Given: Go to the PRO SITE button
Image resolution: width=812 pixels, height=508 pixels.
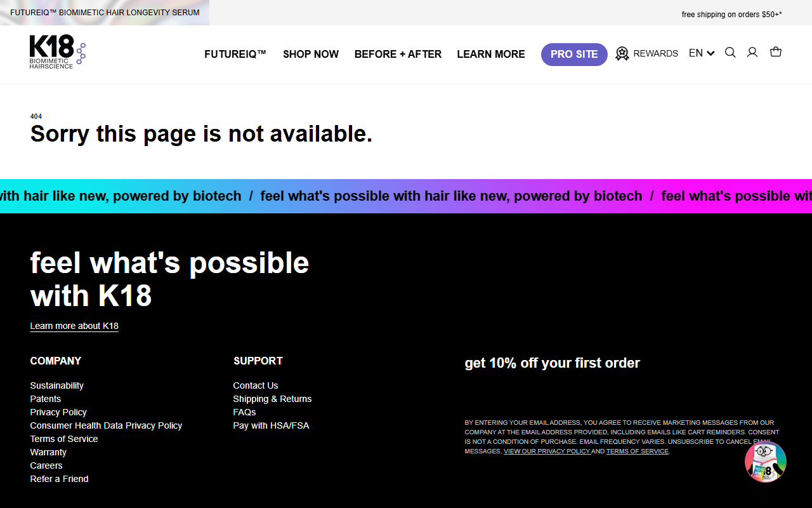Looking at the screenshot, I should [574, 54].
